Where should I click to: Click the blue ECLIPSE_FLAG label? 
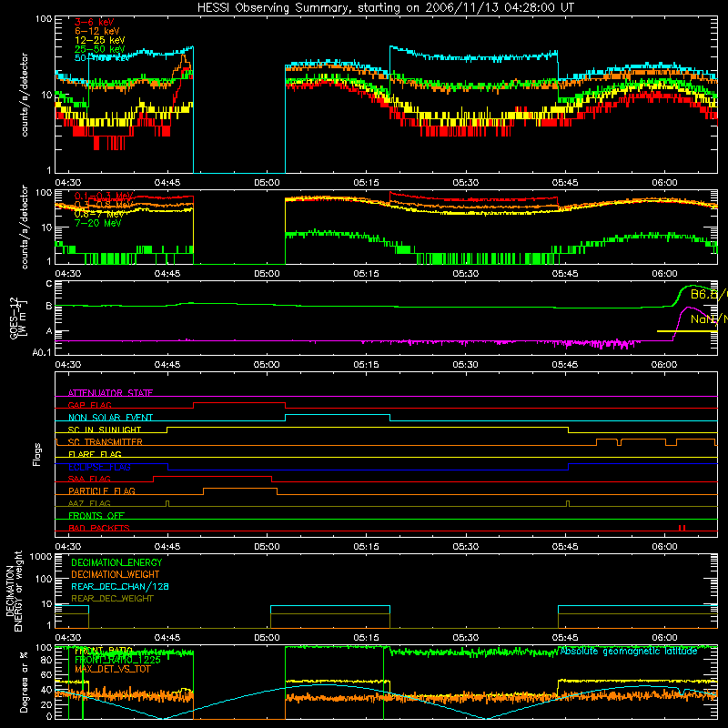pos(99,467)
